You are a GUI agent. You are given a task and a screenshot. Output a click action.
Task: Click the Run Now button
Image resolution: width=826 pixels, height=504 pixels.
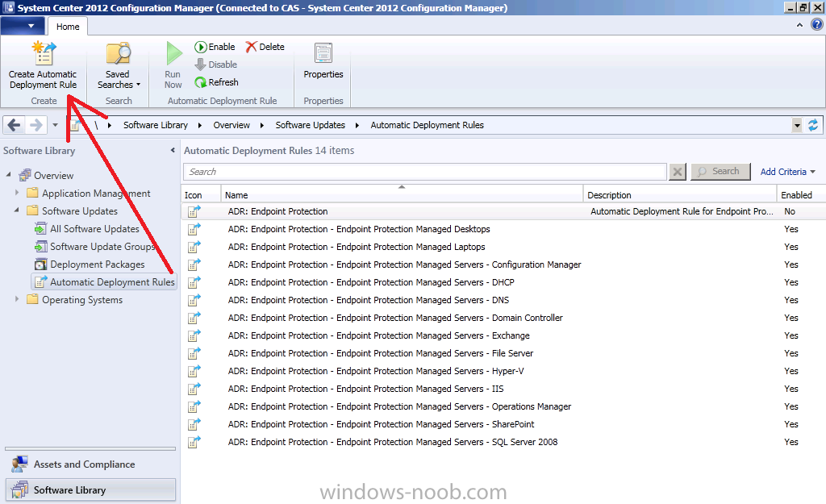click(x=173, y=66)
